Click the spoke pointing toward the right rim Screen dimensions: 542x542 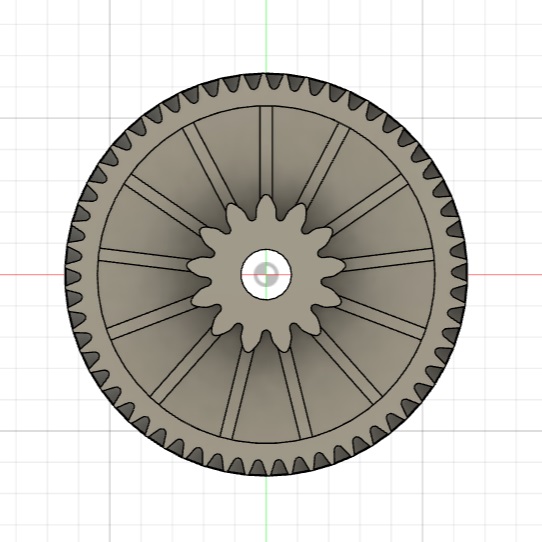(388, 259)
